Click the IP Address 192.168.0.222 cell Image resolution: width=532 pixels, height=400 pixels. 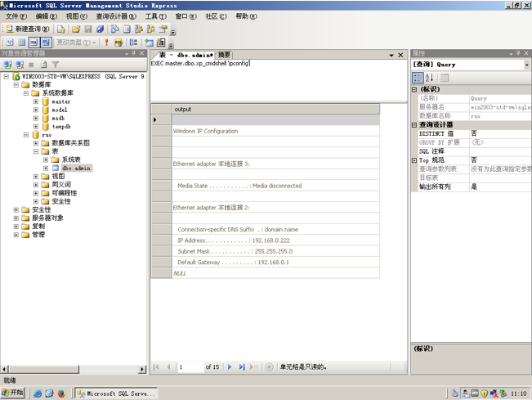[275, 240]
